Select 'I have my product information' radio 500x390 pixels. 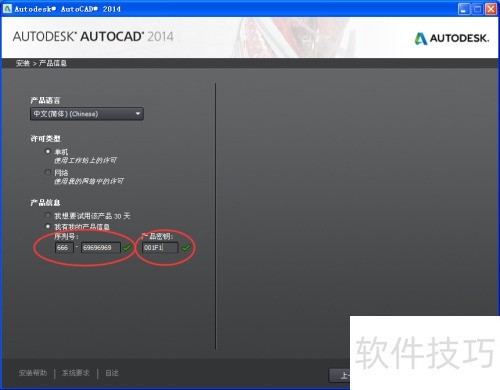48,226
